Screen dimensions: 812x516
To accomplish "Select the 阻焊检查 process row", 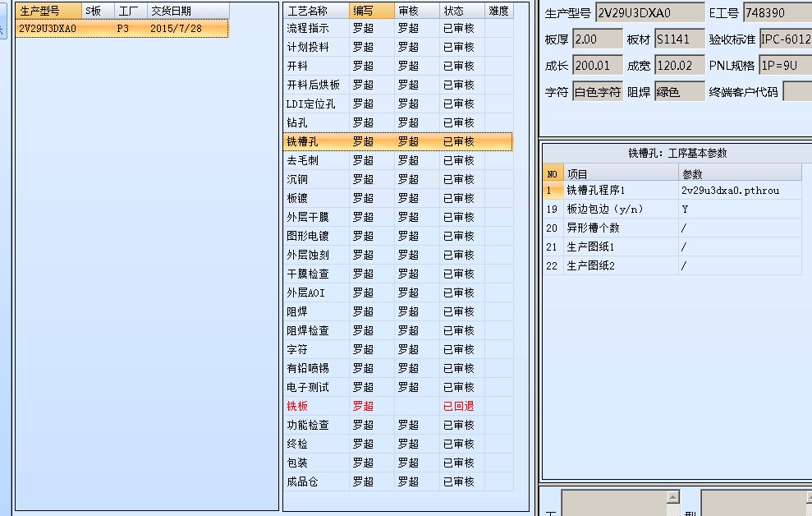I will pos(398,331).
